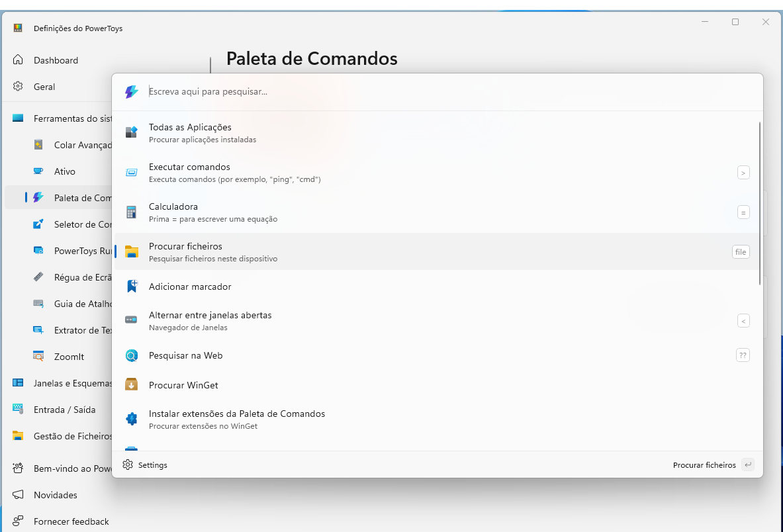
Task: Click the Régua de Ecrã ruler icon
Action: point(38,277)
